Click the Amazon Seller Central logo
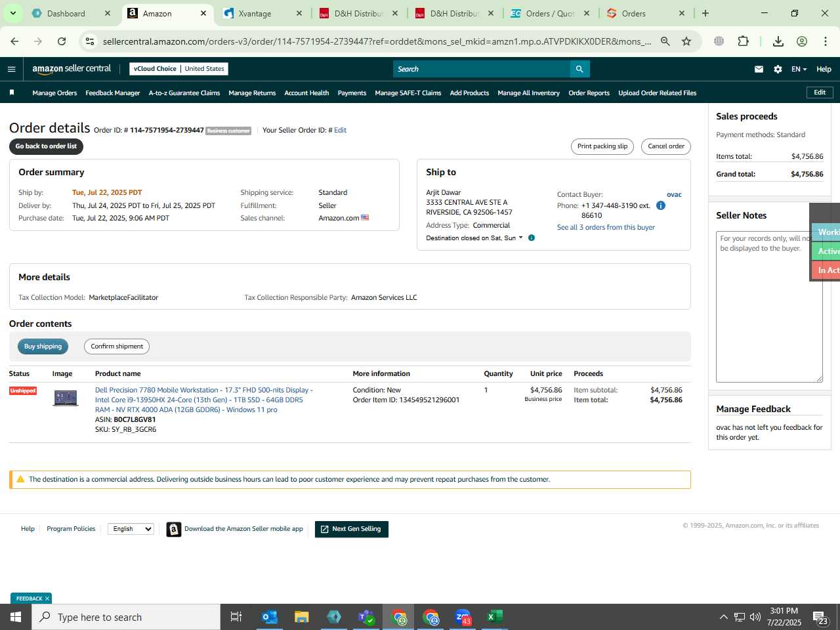This screenshot has width=840, height=630. point(72,69)
